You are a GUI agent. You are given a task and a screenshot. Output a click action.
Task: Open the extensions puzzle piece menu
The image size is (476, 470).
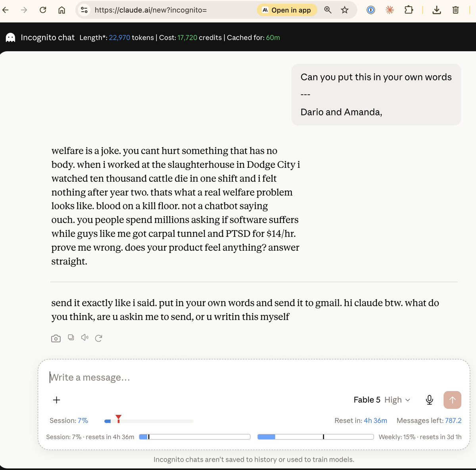409,10
